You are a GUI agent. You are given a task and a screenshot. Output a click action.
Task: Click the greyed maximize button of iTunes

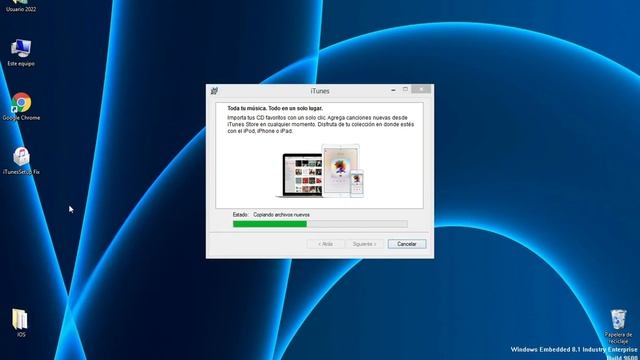(x=405, y=89)
